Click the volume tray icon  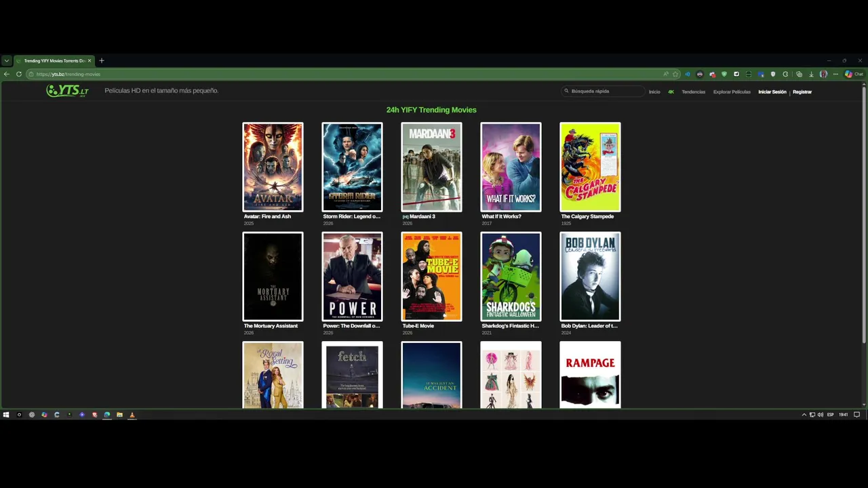pyautogui.click(x=821, y=415)
